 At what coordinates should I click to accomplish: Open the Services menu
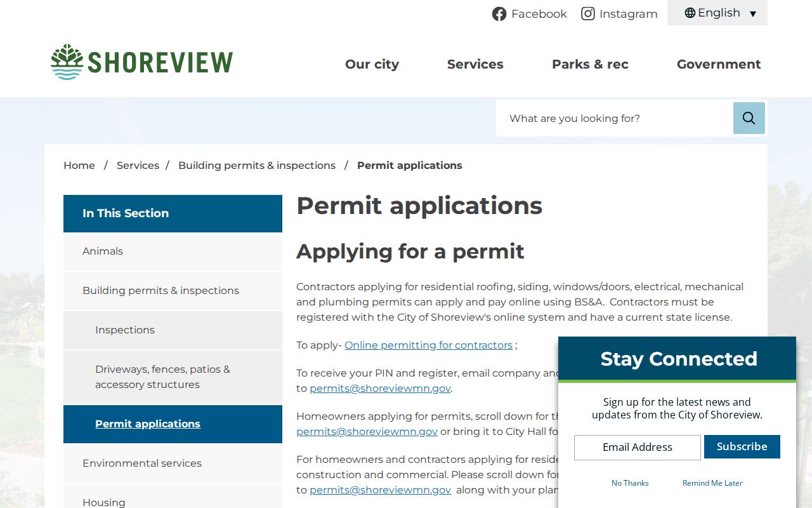click(x=475, y=64)
